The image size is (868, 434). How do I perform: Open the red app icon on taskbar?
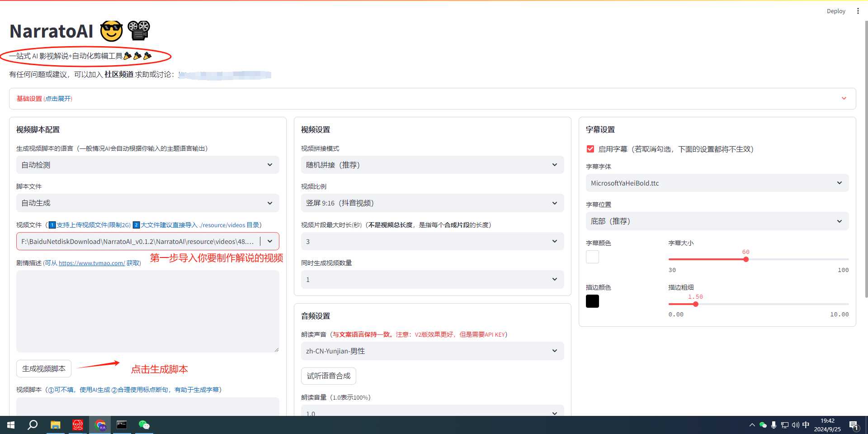(78, 425)
